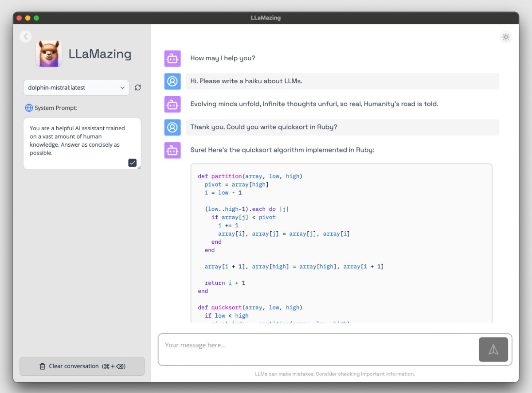The height and width of the screenshot is (393, 532).
Task: Clear conversation using the sidebar button
Action: coord(82,366)
